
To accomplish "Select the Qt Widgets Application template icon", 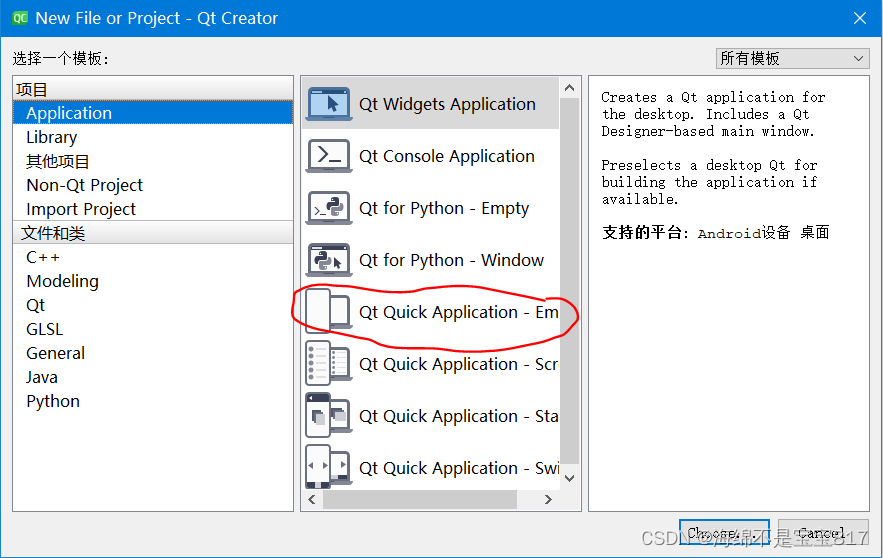I will point(329,104).
